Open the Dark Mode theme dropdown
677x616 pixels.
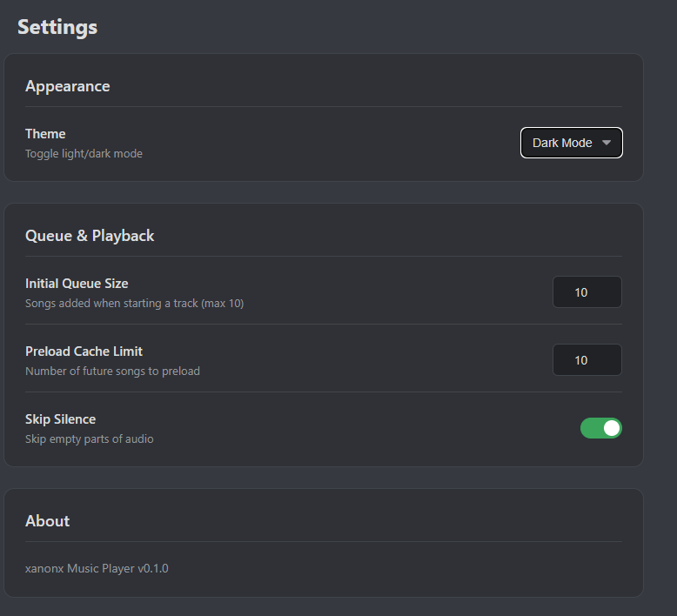tap(571, 143)
